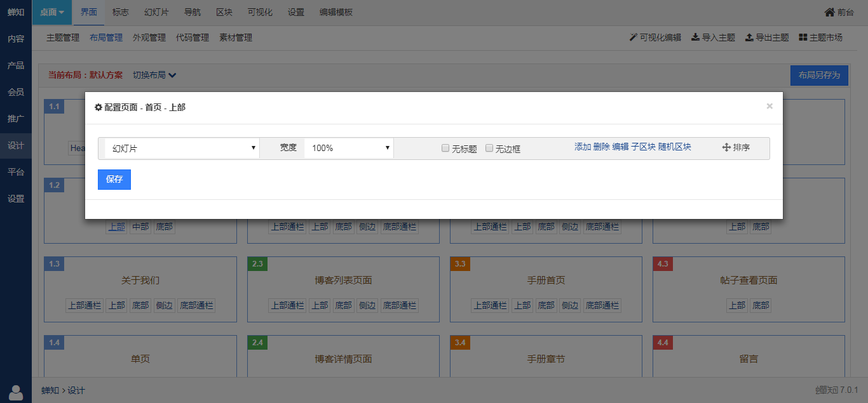Click 导入主题 download icon button
Viewport: 868px width, 403px height.
pyautogui.click(x=713, y=37)
